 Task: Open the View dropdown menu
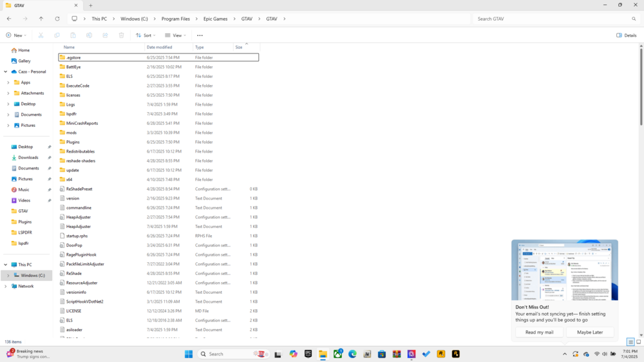point(175,35)
